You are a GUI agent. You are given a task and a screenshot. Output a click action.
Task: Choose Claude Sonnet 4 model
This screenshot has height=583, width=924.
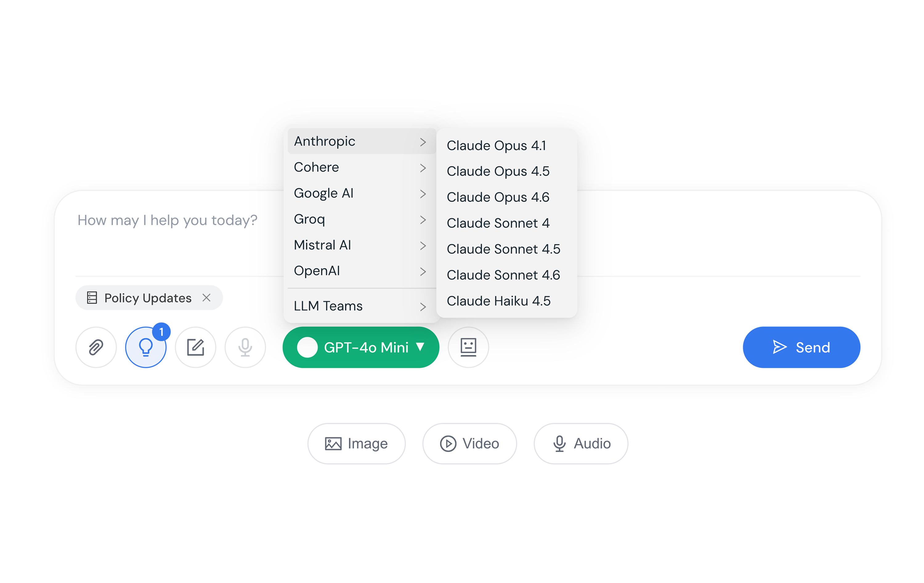pyautogui.click(x=506, y=223)
